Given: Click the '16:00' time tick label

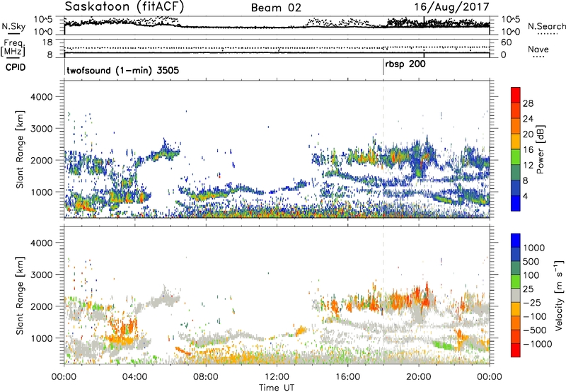Looking at the screenshot, I should tap(347, 377).
